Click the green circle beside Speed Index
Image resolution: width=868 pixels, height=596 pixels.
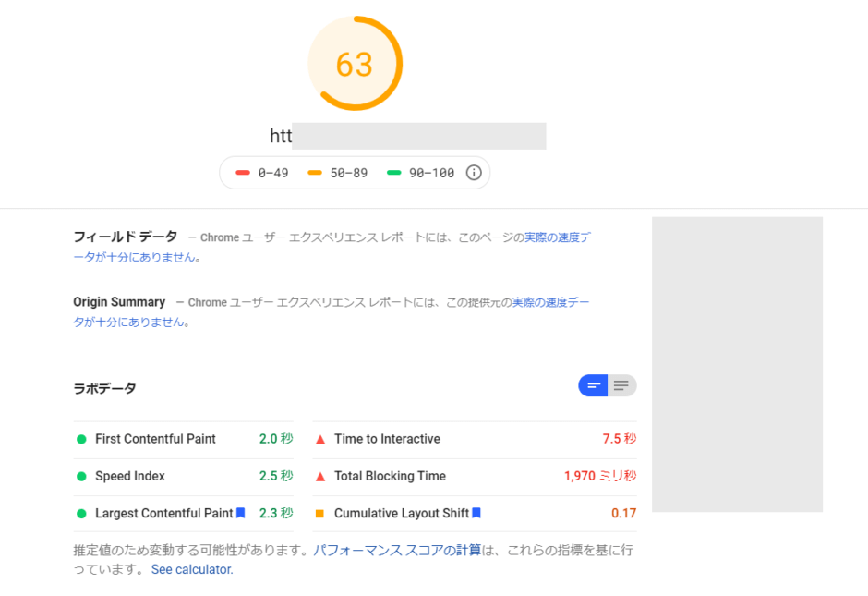pyautogui.click(x=81, y=477)
